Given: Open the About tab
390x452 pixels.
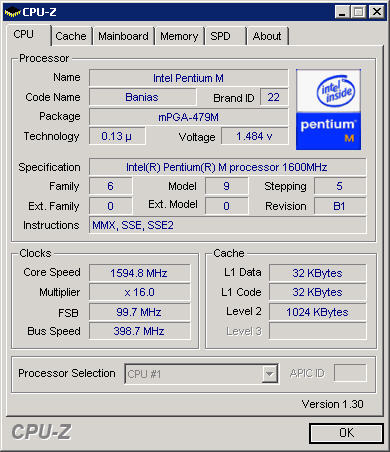Looking at the screenshot, I should [267, 36].
